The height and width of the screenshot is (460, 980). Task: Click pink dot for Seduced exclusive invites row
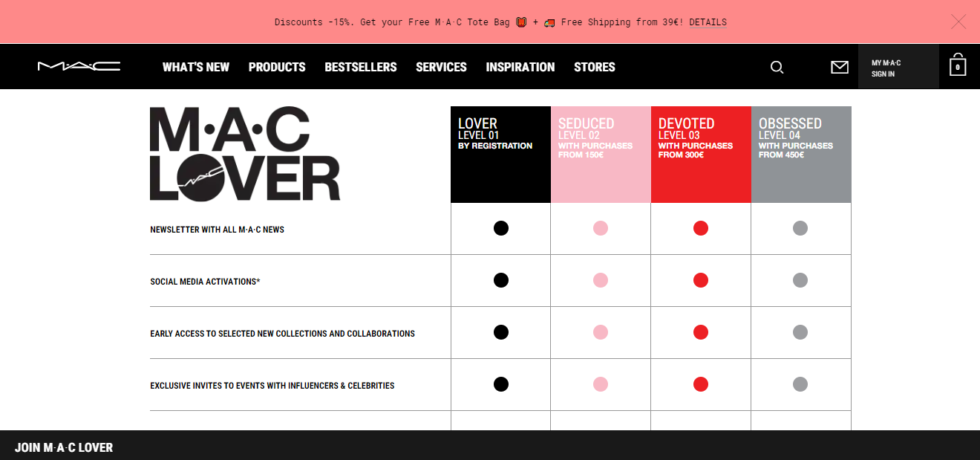point(601,384)
